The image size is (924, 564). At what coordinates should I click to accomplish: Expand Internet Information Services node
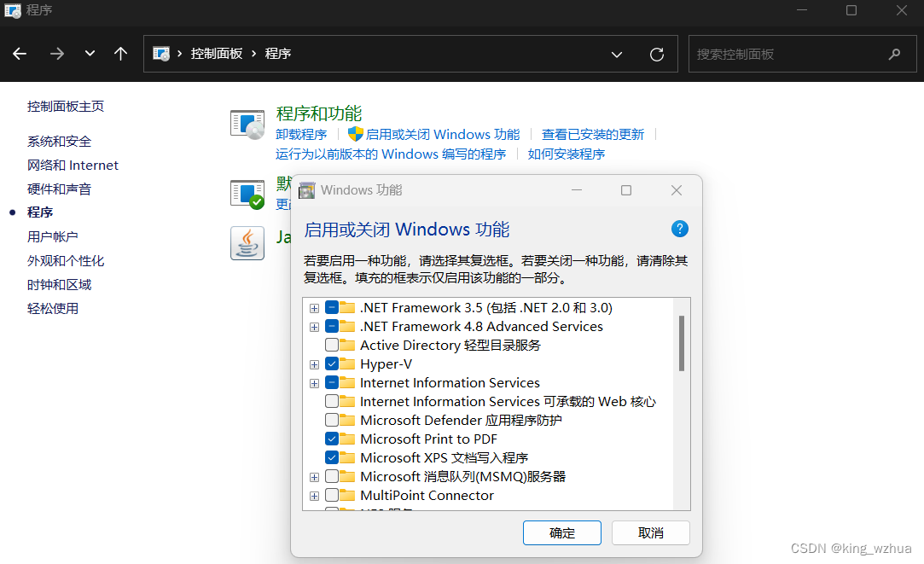point(314,384)
